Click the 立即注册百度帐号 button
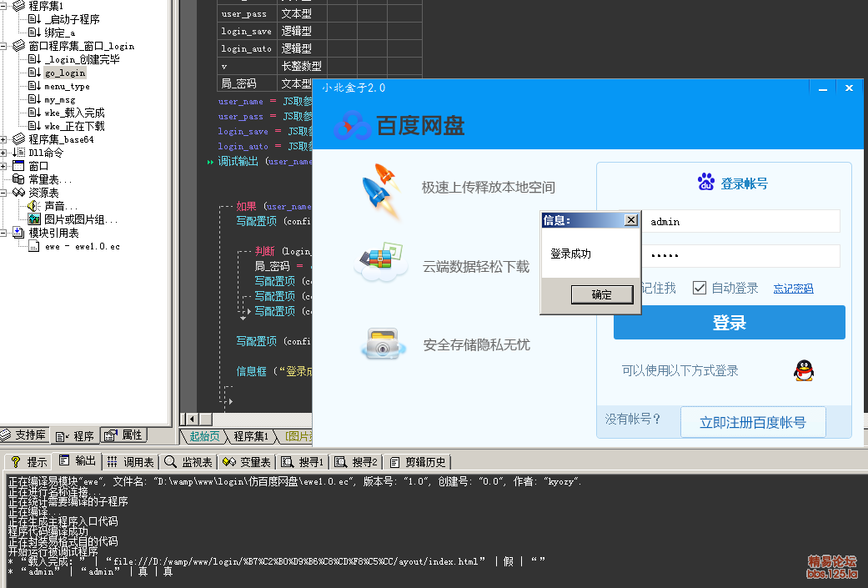Viewport: 868px width, 588px height. coord(753,422)
